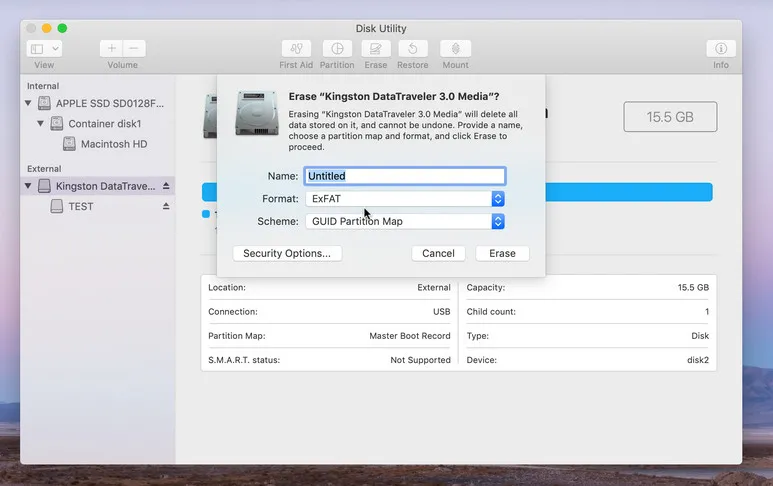The image size is (773, 486).
Task: Click the blue partition usage bar
Action: click(629, 192)
